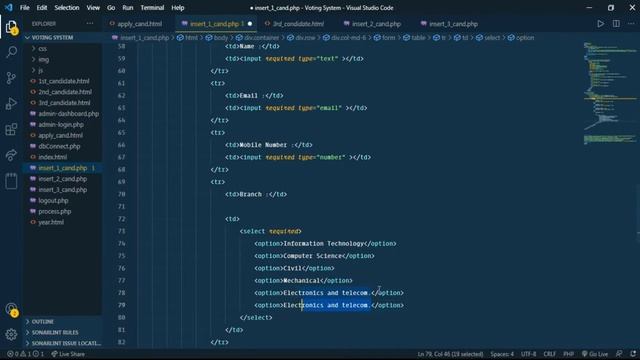Open the Accounts menu icon
This screenshot has width=640, height=360.
11,310
